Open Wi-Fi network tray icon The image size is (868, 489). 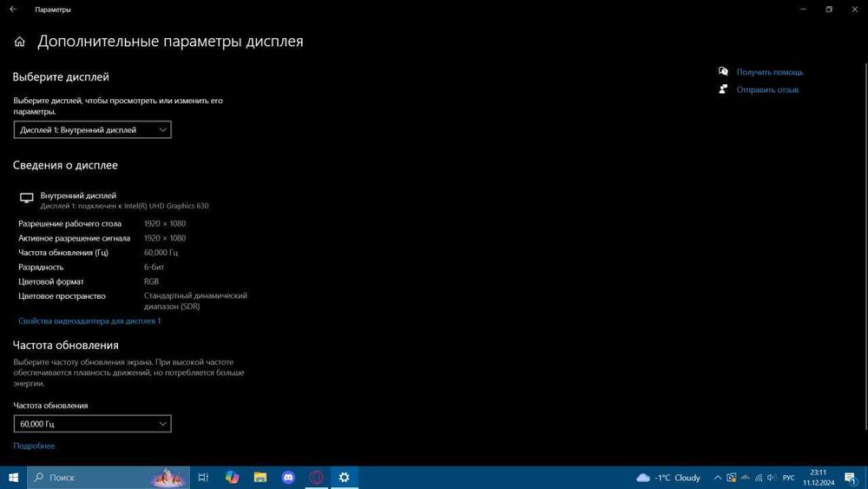click(x=759, y=478)
